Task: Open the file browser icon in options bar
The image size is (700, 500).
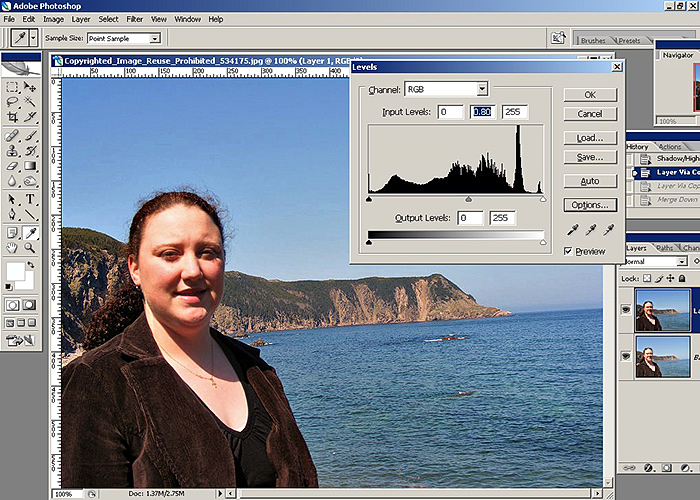Action: coord(558,38)
